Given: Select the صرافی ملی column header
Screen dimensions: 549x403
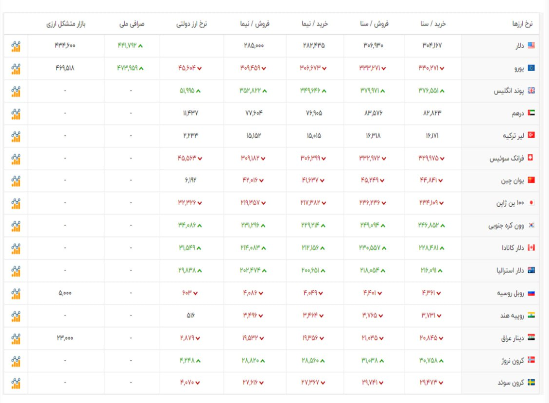Looking at the screenshot, I should (x=132, y=24).
